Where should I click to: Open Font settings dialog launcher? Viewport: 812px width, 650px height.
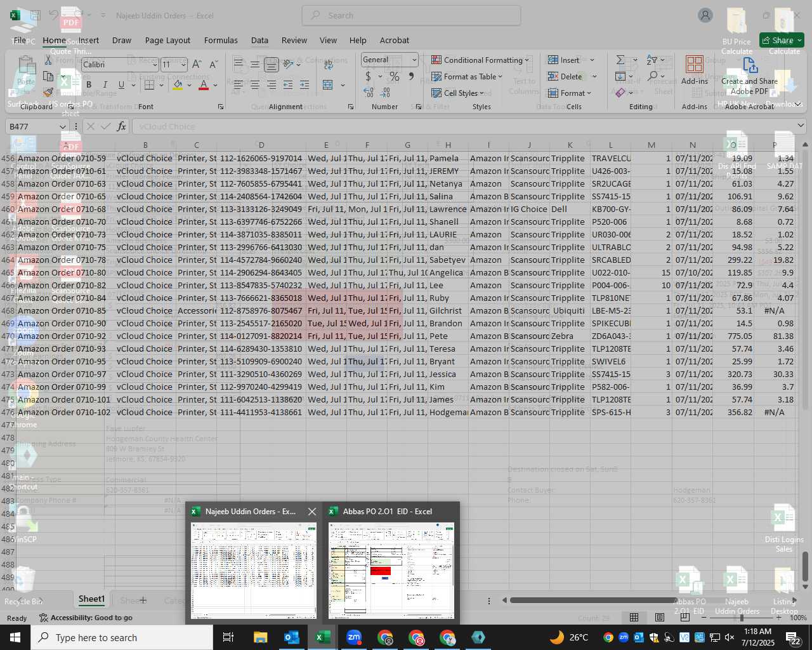click(x=221, y=107)
